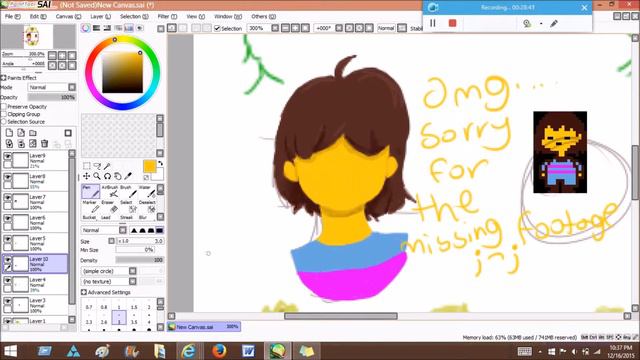Collapse the Advanced Settings section

(84, 292)
